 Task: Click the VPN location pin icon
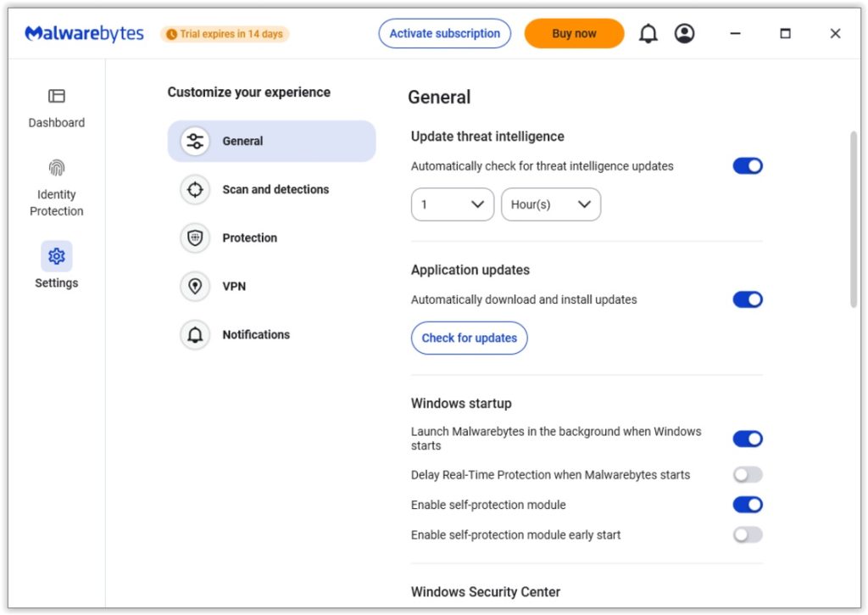[195, 287]
